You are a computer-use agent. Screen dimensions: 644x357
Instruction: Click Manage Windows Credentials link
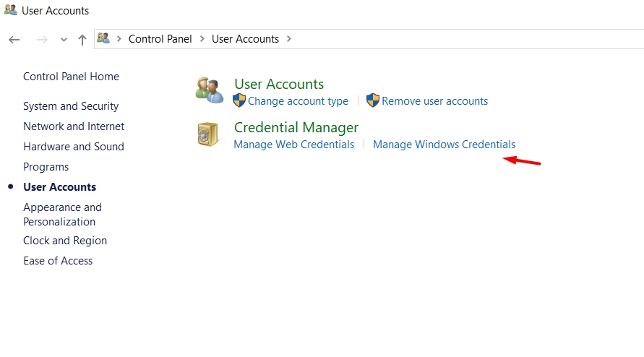click(444, 145)
